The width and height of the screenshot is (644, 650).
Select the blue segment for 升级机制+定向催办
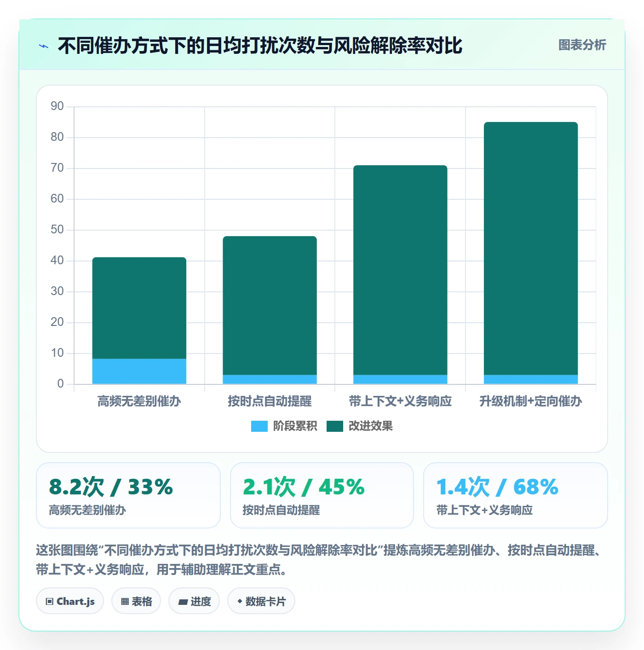(531, 379)
